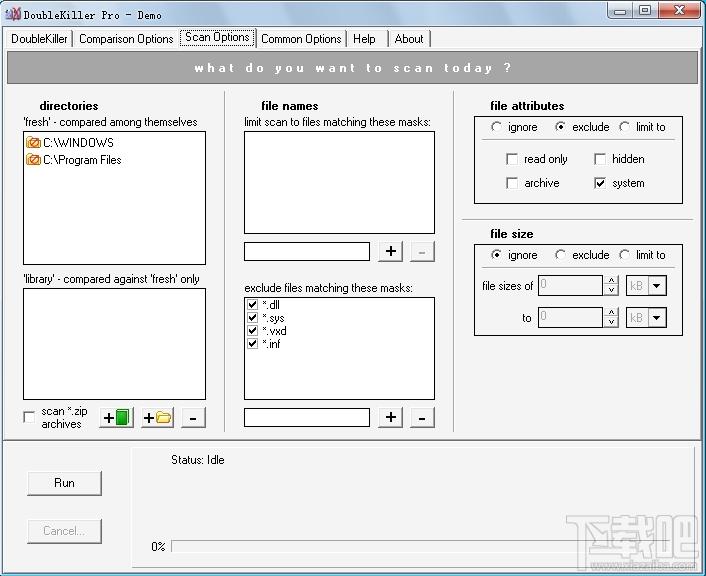Image resolution: width=706 pixels, height=576 pixels.
Task: Click disabled minus button for limit masks
Action: 422,251
